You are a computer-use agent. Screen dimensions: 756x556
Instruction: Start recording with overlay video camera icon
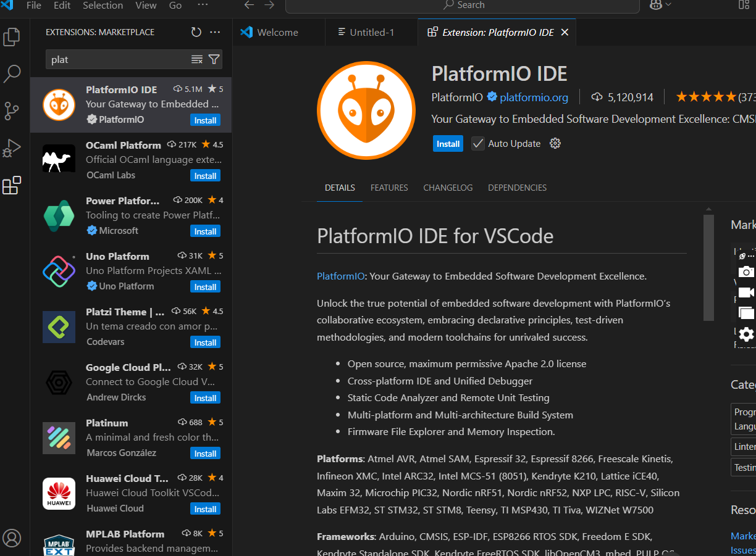click(746, 293)
